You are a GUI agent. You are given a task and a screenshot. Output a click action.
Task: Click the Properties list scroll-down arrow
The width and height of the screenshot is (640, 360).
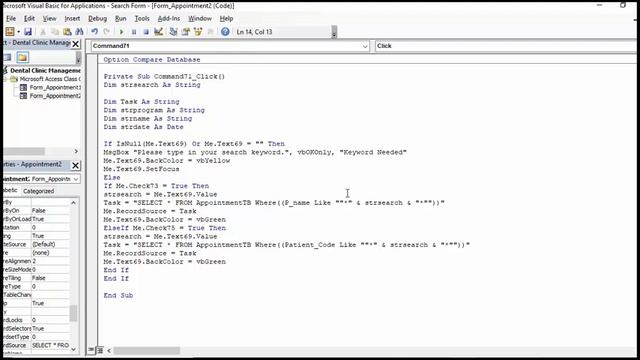tap(73, 349)
